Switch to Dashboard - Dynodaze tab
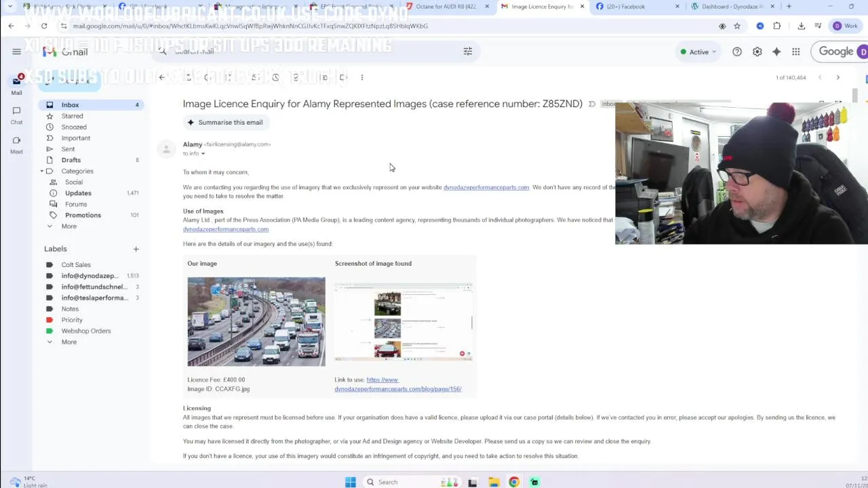 coord(731,6)
